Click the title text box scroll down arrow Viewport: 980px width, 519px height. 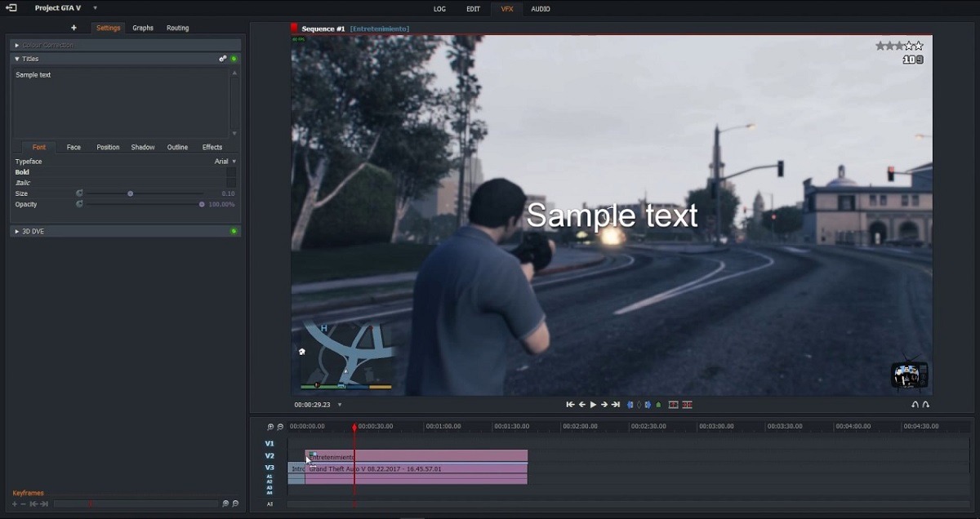pyautogui.click(x=235, y=133)
